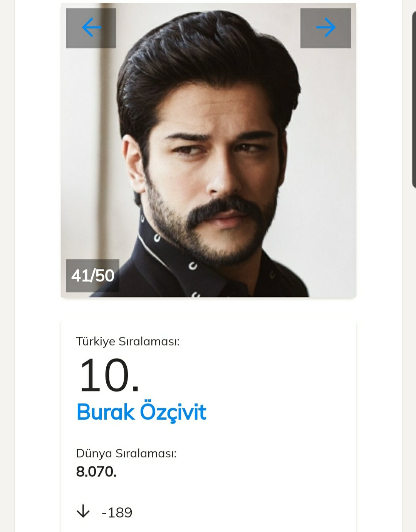Click the page scrollbar on the right edge
Image resolution: width=416 pixels, height=532 pixels.
414,99
